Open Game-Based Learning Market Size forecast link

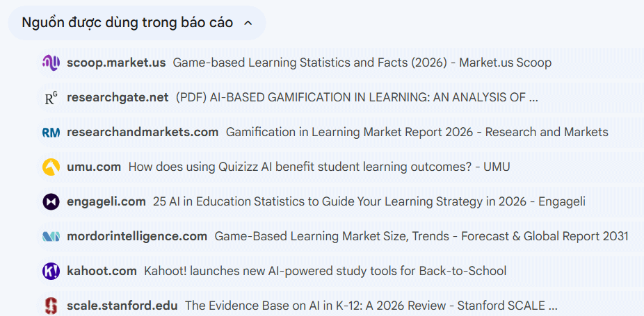421,236
